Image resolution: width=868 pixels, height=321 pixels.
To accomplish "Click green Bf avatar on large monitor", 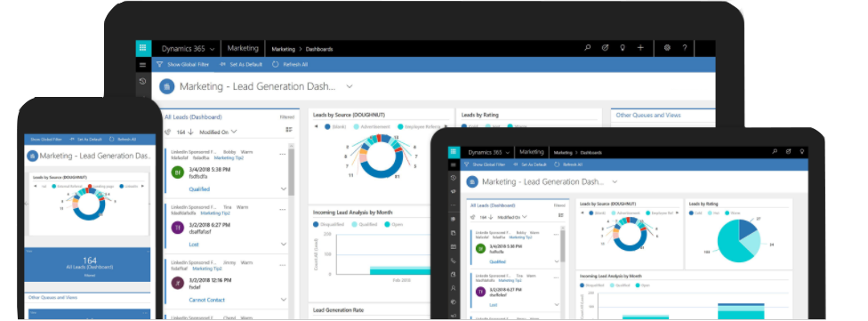I will pos(178,173).
